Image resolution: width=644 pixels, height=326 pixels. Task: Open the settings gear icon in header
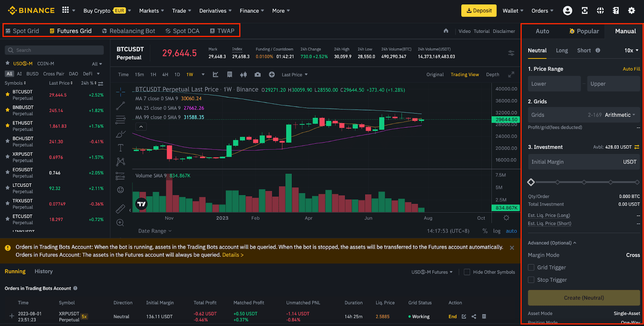632,11
